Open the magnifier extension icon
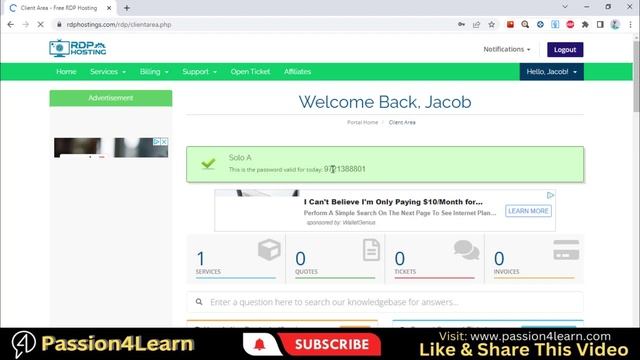The width and height of the screenshot is (640, 360). [x=525, y=24]
